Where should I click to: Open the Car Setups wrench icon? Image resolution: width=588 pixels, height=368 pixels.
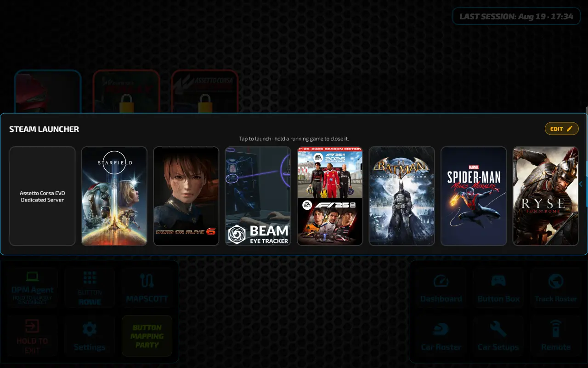498,329
